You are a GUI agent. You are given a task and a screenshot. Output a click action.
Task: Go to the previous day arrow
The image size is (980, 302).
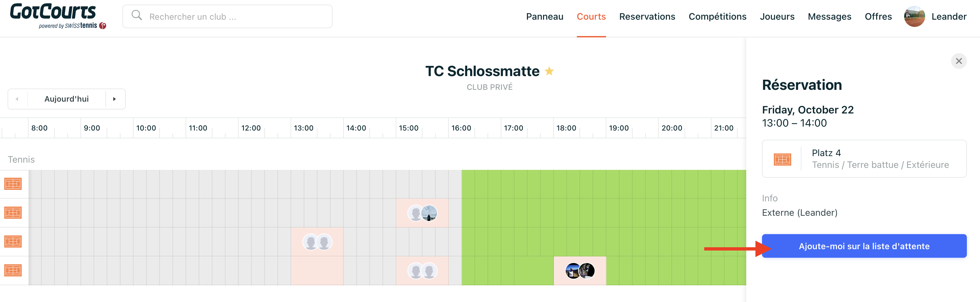pos(17,99)
